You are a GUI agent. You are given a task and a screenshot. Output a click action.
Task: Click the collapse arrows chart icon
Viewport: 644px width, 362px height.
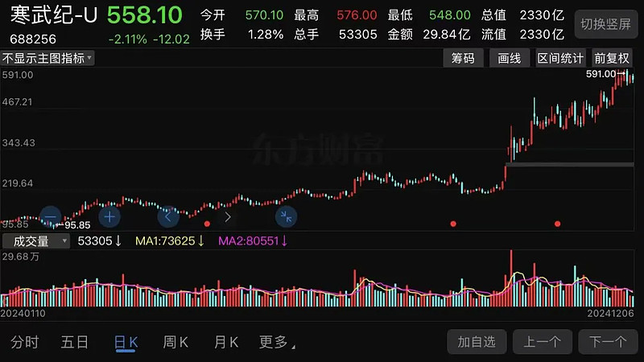tap(286, 216)
